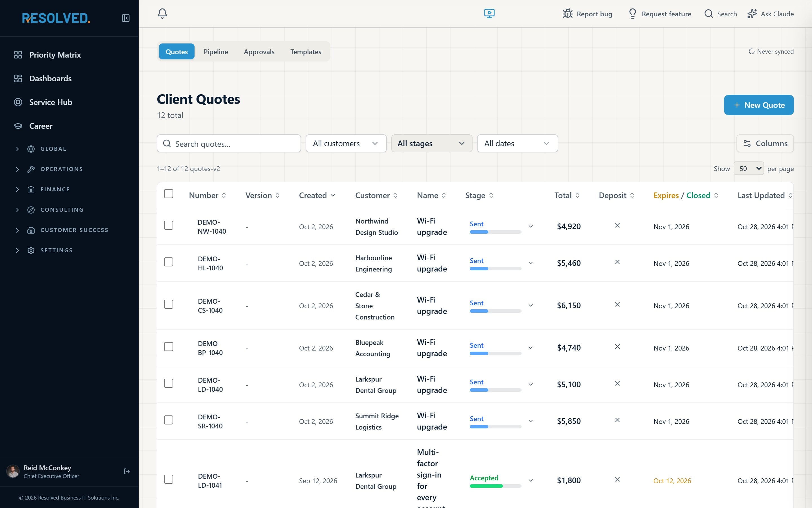Select the DEMO-LD-1041 row checkbox
812x508 pixels.
coord(168,479)
